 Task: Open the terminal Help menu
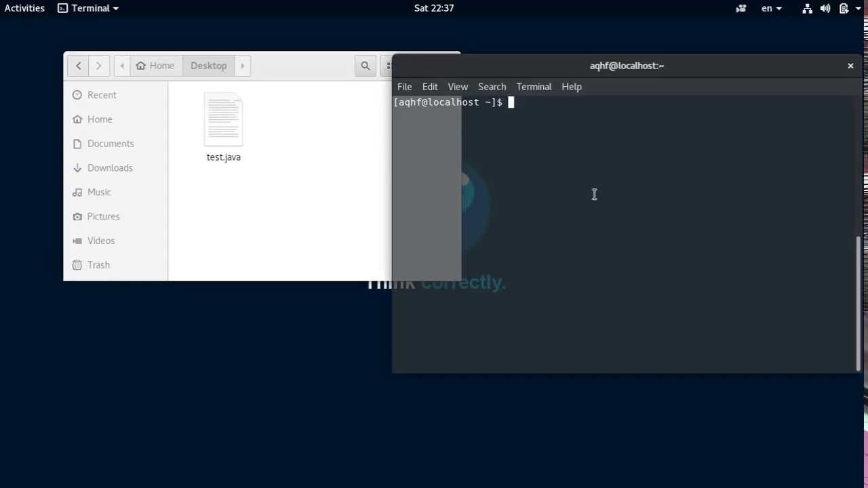point(572,87)
